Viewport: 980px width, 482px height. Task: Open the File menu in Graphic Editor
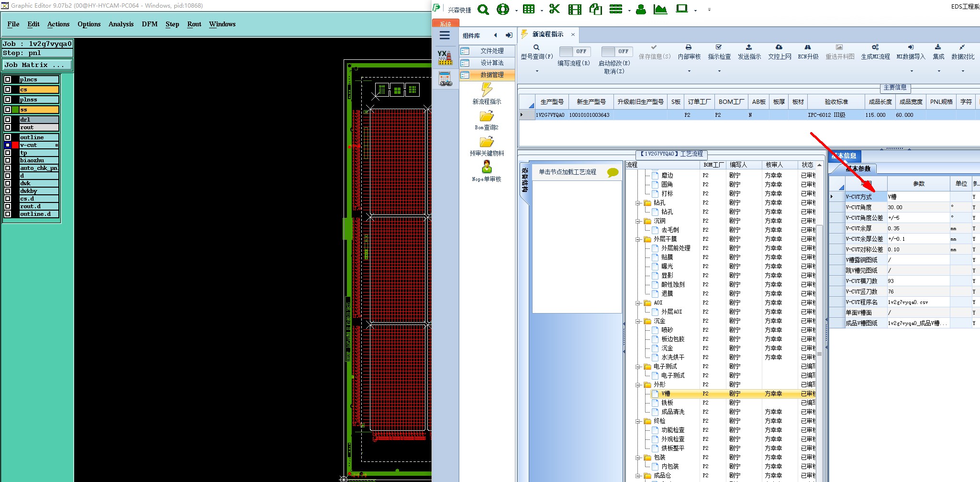[x=13, y=24]
